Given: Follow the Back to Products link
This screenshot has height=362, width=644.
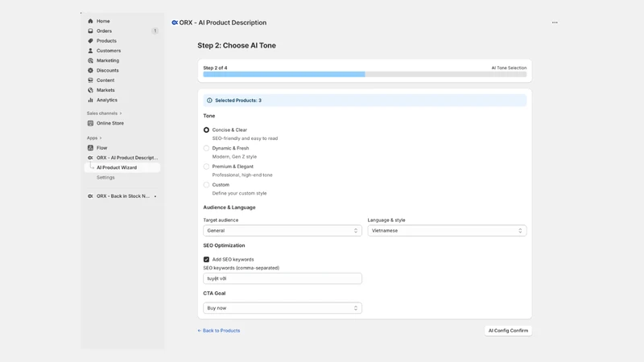Looking at the screenshot, I should 219,331.
